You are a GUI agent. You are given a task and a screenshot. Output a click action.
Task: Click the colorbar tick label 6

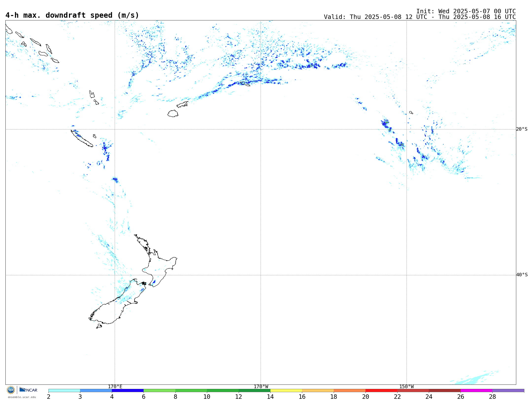[x=144, y=397]
